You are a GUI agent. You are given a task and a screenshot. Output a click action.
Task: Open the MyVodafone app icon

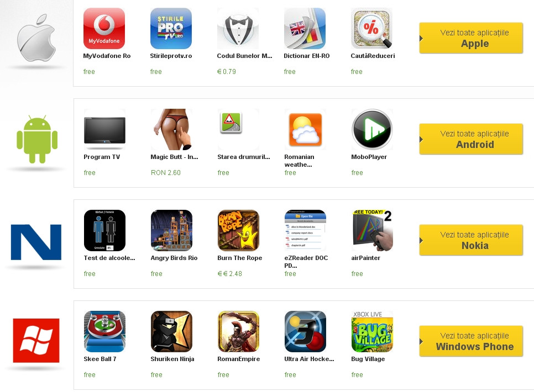pos(104,28)
